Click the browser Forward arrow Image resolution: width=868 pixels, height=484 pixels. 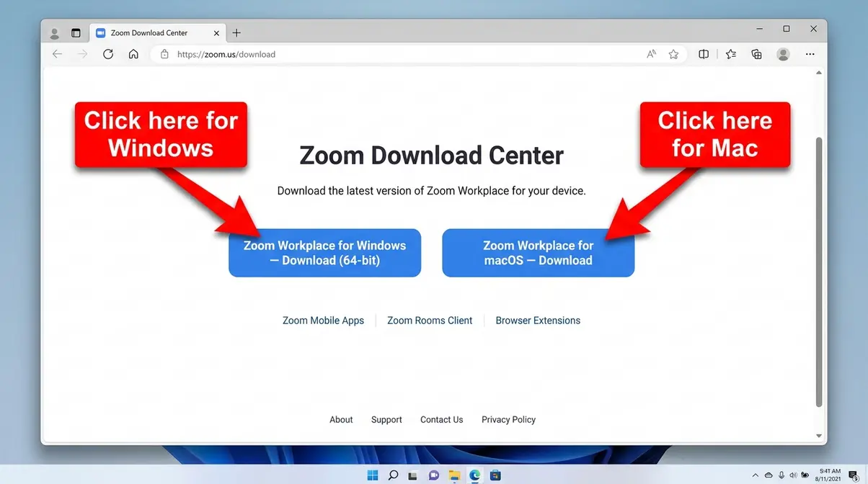click(x=83, y=54)
